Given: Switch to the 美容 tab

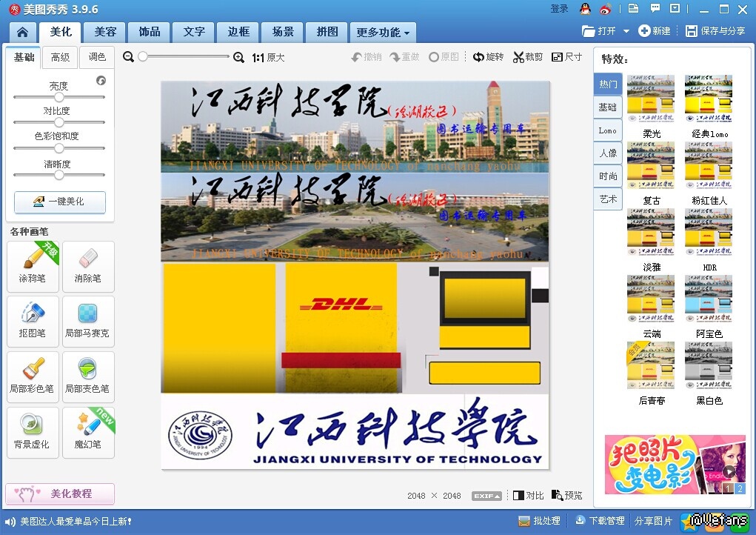Looking at the screenshot, I should (x=105, y=33).
